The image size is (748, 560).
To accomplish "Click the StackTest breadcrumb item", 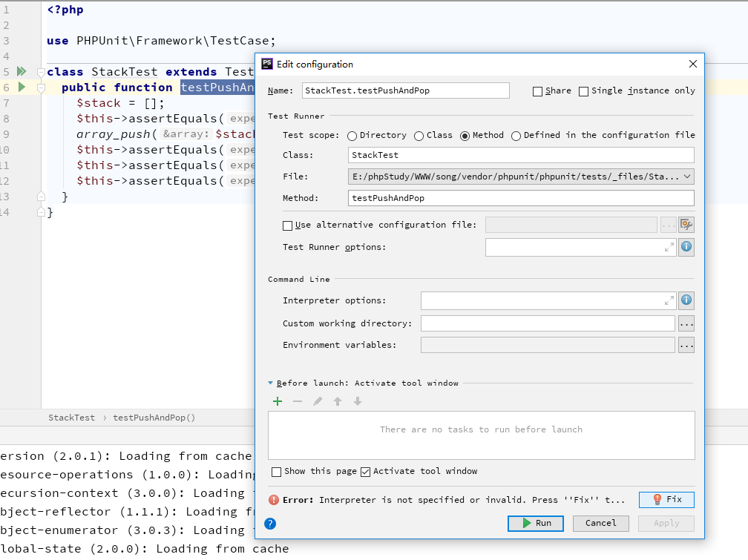I will tap(71, 418).
